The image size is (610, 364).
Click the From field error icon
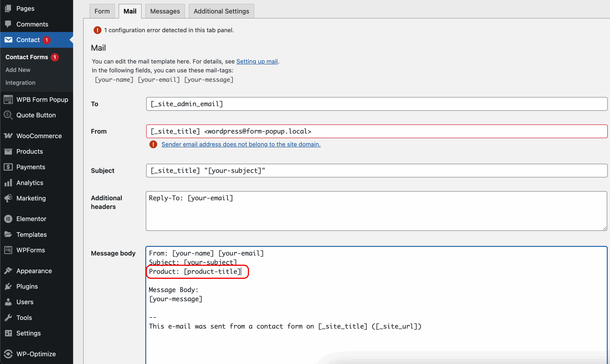pyautogui.click(x=153, y=144)
